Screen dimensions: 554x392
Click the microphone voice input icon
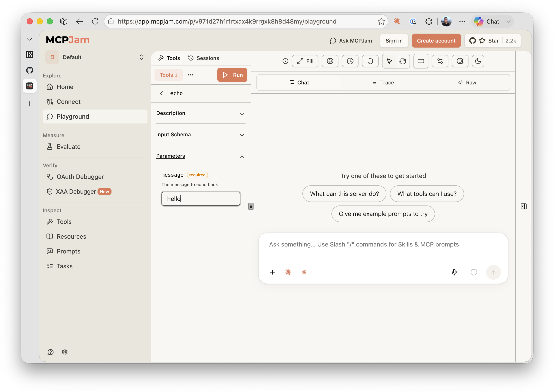[x=454, y=272]
